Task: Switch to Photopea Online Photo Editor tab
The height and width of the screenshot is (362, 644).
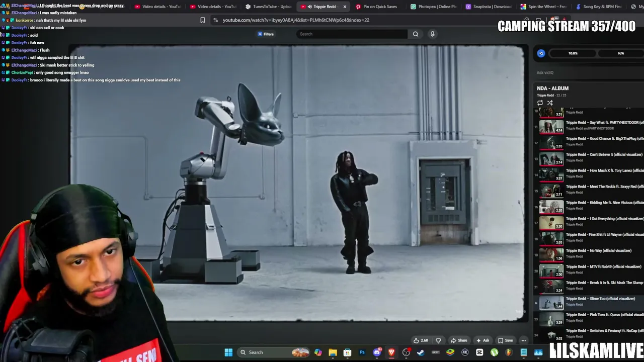Action: click(x=433, y=7)
